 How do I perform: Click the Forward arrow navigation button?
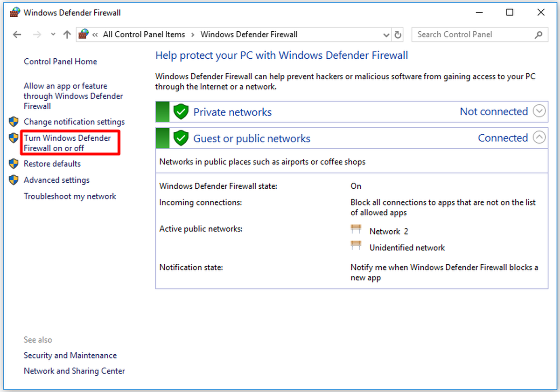pos(38,34)
